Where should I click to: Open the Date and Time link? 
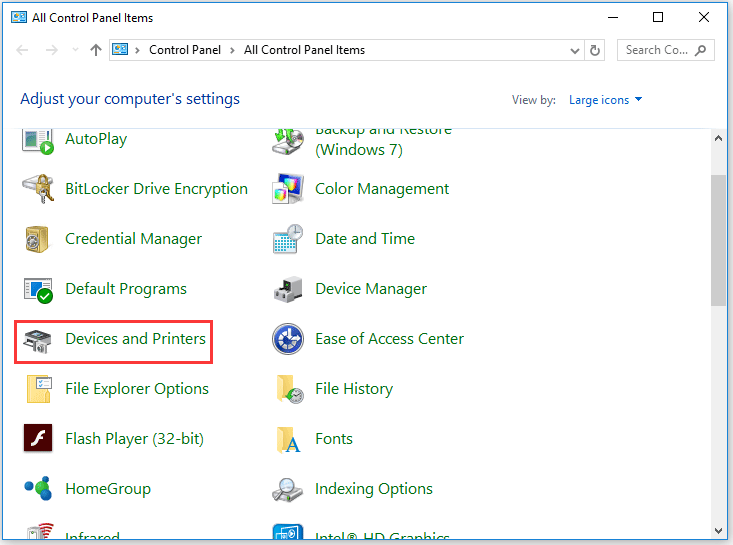click(365, 239)
